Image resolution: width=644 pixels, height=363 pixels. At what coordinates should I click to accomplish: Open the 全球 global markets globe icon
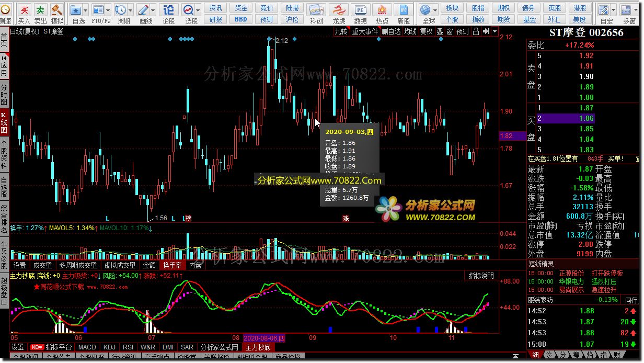[425, 10]
